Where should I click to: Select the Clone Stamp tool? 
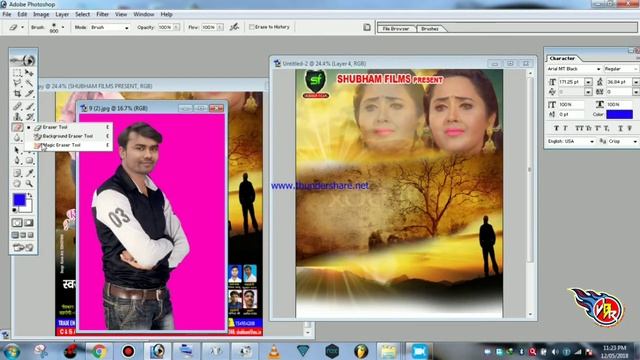pos(17,117)
